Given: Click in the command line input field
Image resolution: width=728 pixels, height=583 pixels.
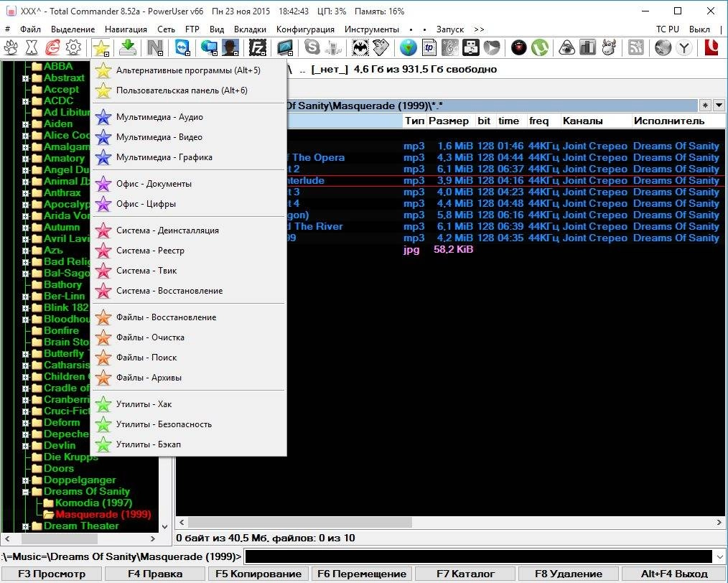Looking at the screenshot, I should pyautogui.click(x=479, y=556).
